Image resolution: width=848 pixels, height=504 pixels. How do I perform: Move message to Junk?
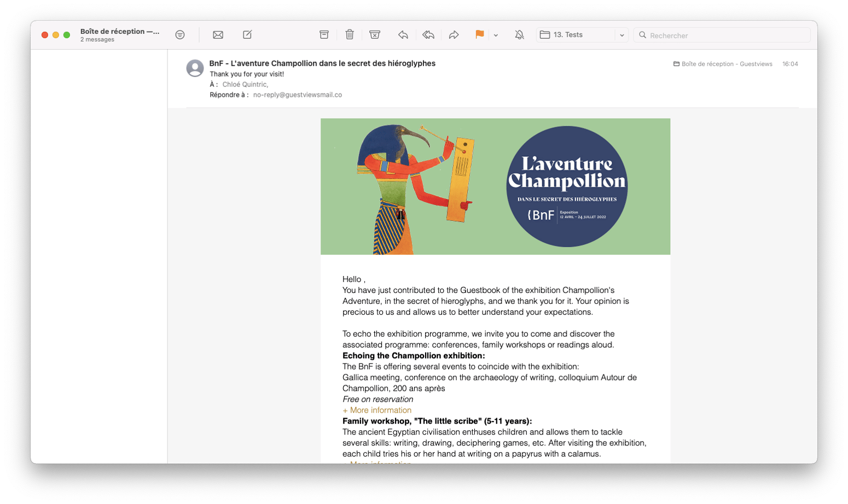[x=375, y=34]
